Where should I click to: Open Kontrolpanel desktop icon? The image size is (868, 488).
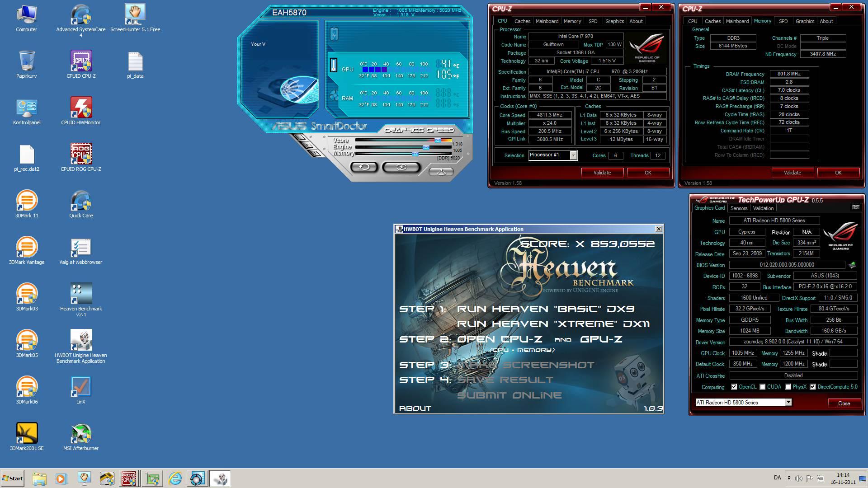pos(27,112)
